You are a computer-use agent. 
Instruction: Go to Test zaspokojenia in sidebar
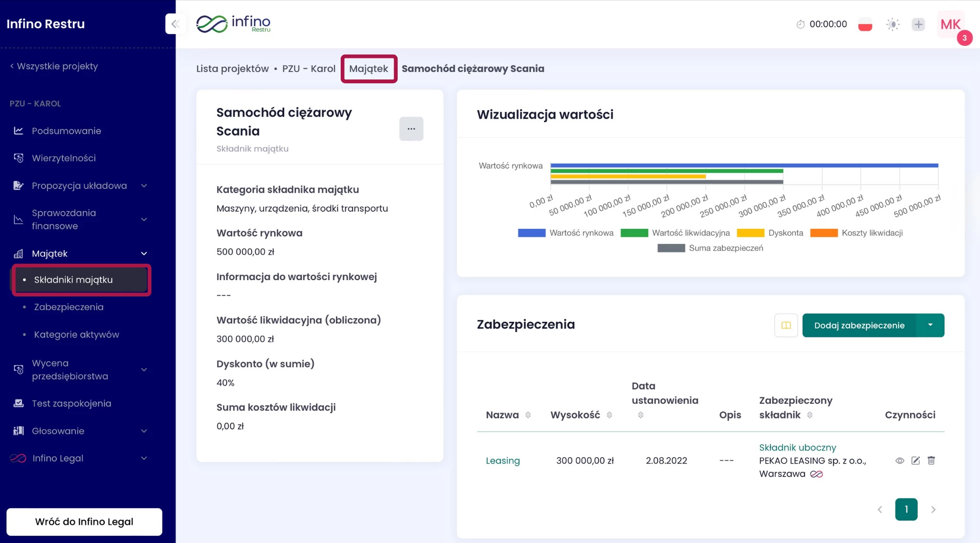pos(71,404)
